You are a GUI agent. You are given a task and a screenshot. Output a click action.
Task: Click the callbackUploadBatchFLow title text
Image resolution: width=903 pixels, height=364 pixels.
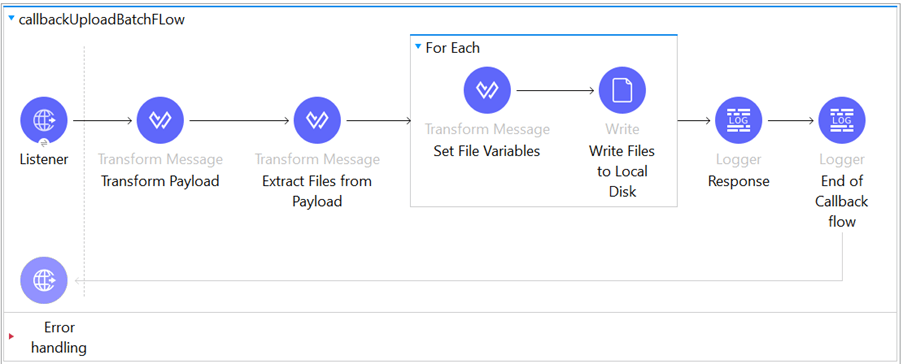(102, 20)
